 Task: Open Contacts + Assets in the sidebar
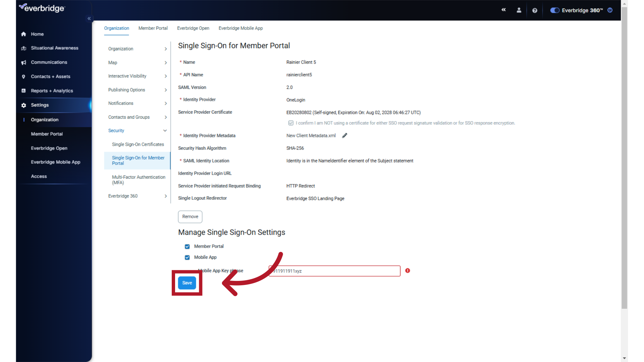pos(23,76)
